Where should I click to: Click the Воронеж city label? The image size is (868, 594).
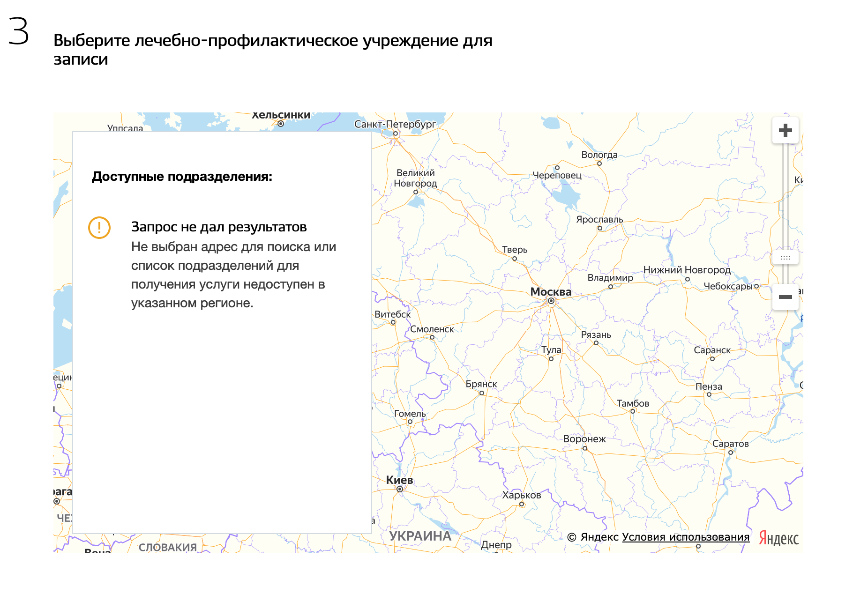[584, 439]
